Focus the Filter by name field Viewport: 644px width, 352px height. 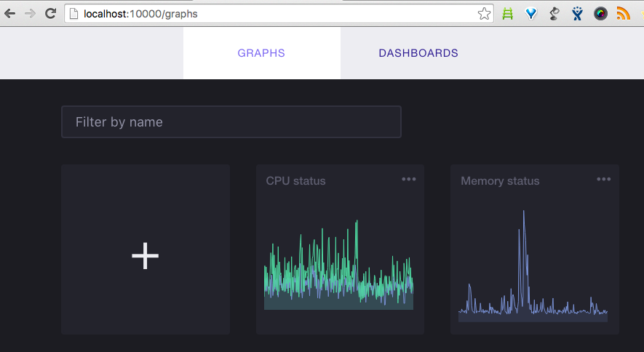tap(231, 122)
